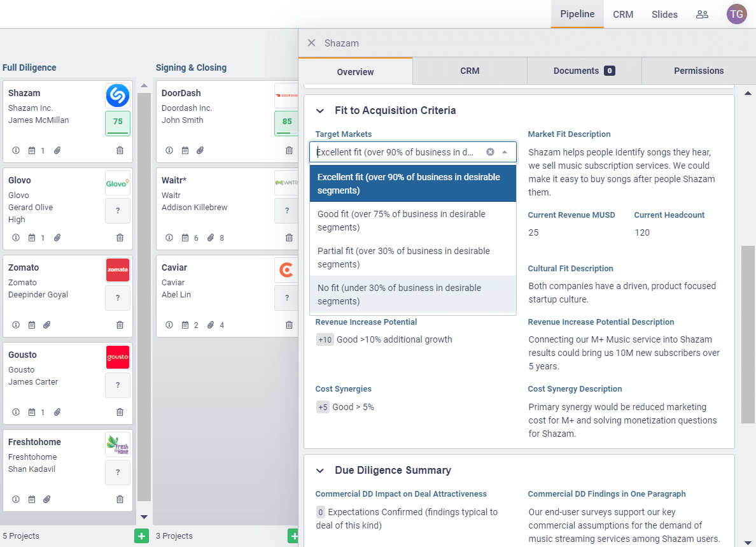Click the Glovo unknown score box
Image resolution: width=756 pixels, height=547 pixels.
coord(118,211)
